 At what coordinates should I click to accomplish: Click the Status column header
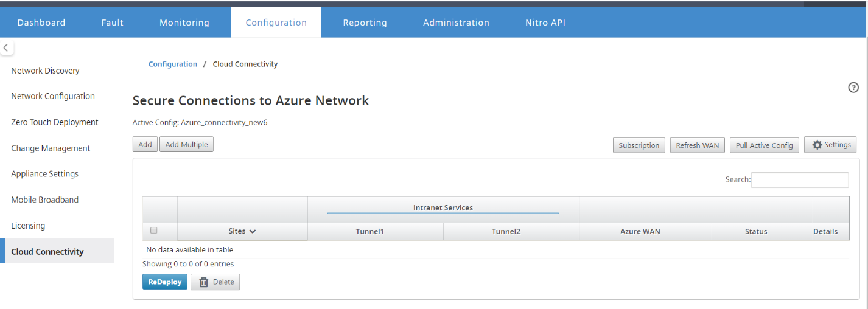point(762,232)
